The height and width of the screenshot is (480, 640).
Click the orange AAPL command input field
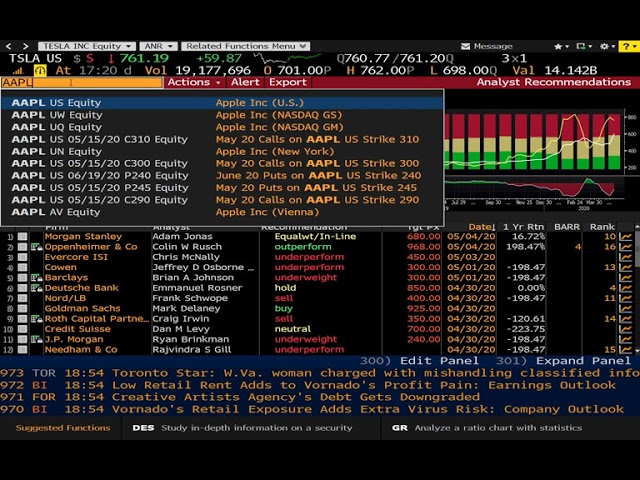(x=82, y=82)
